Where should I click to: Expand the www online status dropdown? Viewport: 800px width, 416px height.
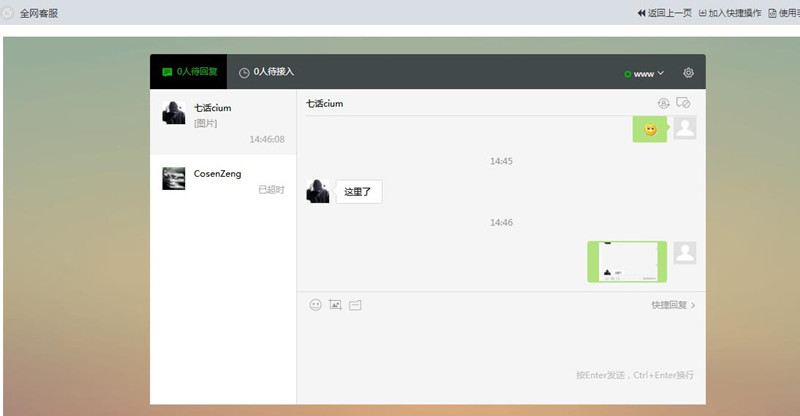(x=645, y=74)
